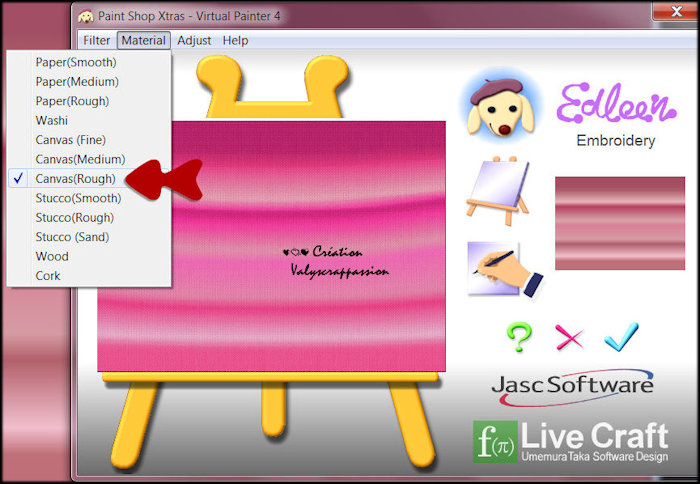Click the dog with beret filter icon
The image size is (700, 484).
point(500,106)
